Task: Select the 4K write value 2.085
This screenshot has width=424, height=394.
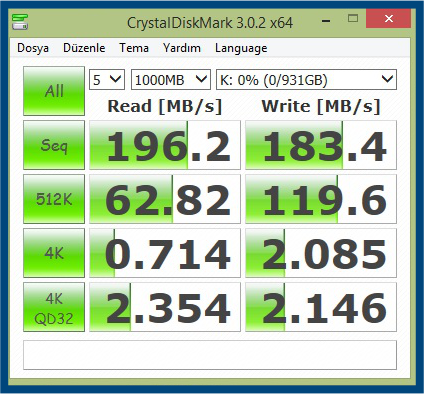Action: 321,253
